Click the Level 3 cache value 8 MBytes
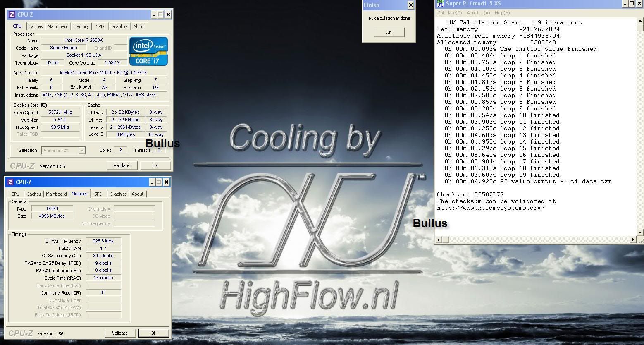The height and width of the screenshot is (345, 644). [x=125, y=134]
